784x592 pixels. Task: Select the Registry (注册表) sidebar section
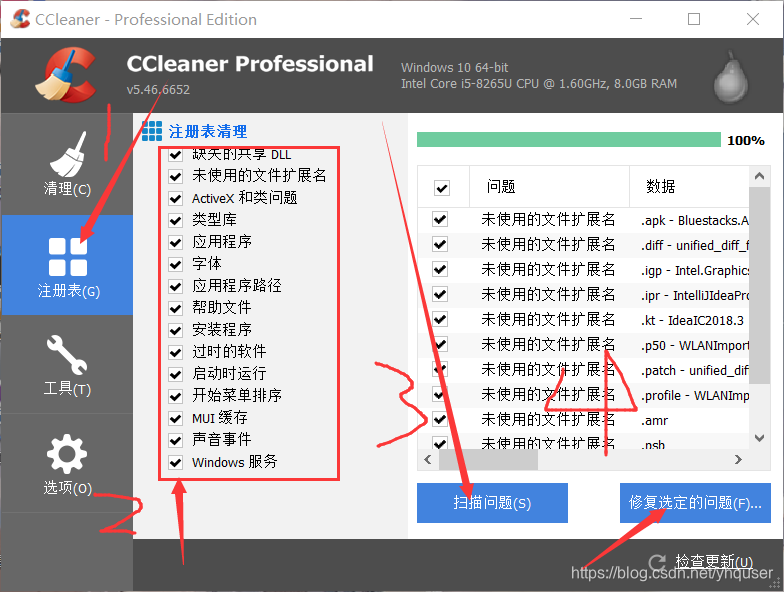coord(67,265)
